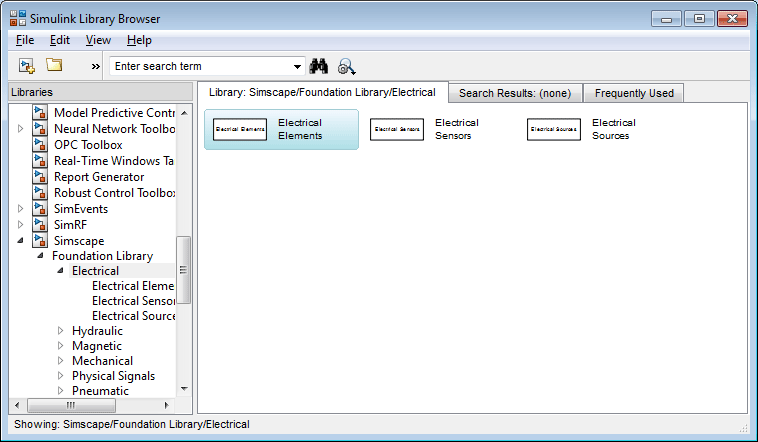Click the Model Predictive Control library icon
This screenshot has height=442, width=758.
click(x=40, y=112)
